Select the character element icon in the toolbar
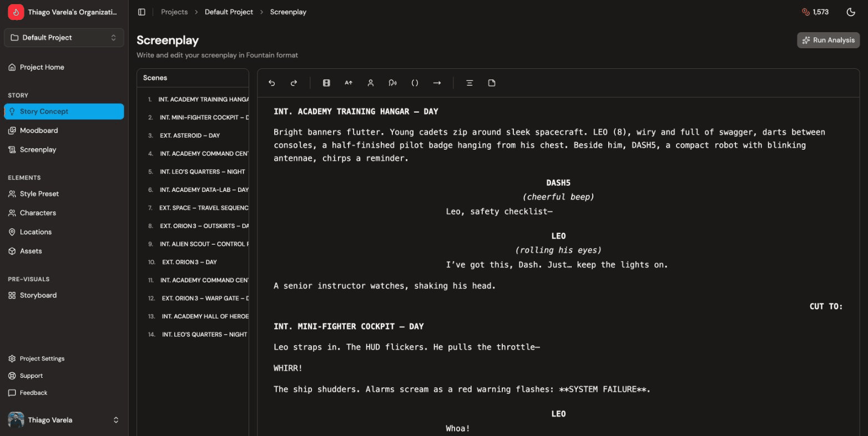The image size is (868, 436). click(370, 83)
